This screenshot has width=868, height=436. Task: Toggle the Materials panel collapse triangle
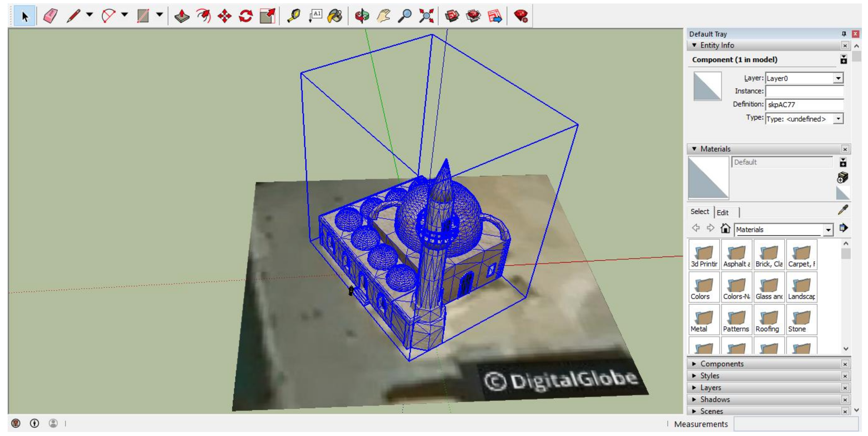(x=694, y=149)
